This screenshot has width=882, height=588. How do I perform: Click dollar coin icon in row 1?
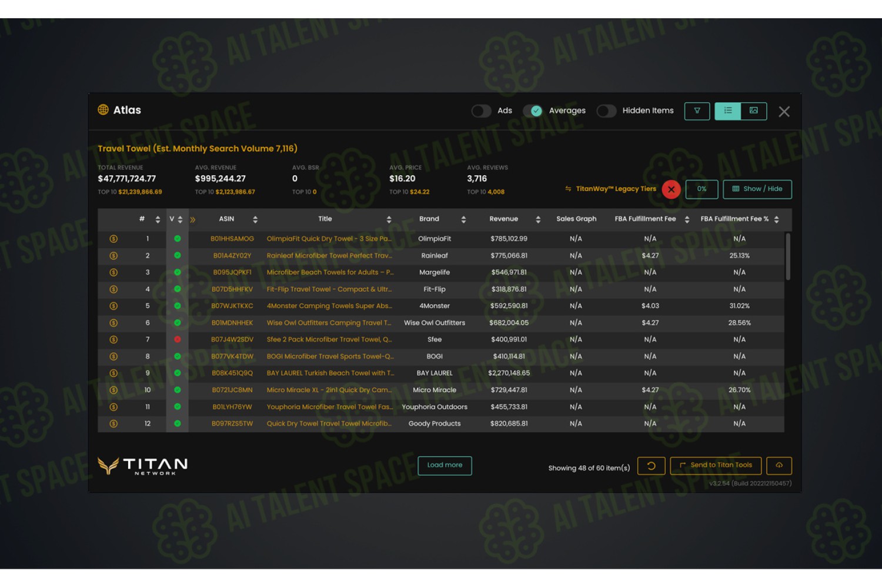pos(113,239)
